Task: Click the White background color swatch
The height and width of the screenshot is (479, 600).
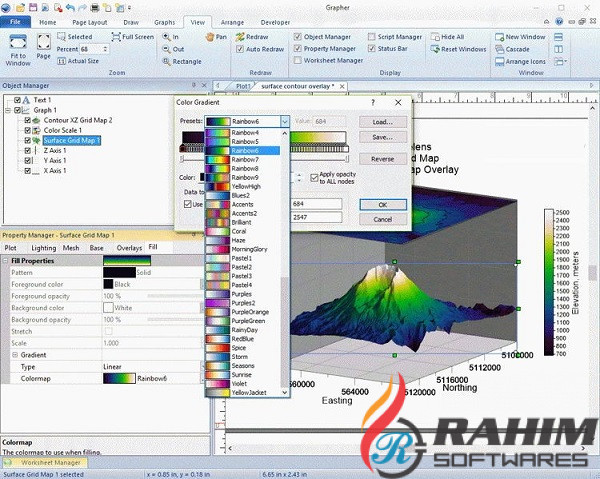Action: coord(108,308)
